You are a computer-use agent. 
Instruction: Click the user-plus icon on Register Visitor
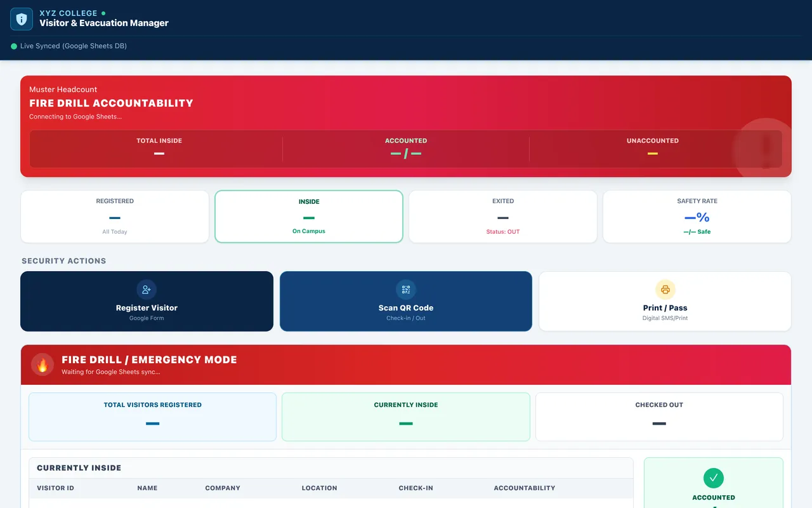point(147,290)
